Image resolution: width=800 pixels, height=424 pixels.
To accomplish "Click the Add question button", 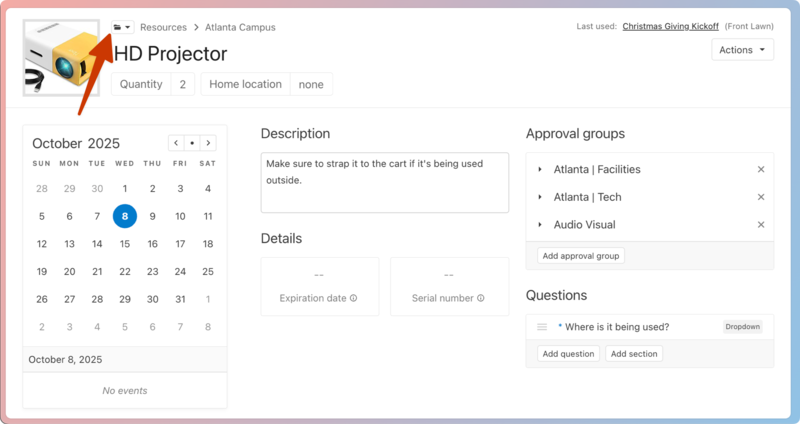I will (x=569, y=354).
